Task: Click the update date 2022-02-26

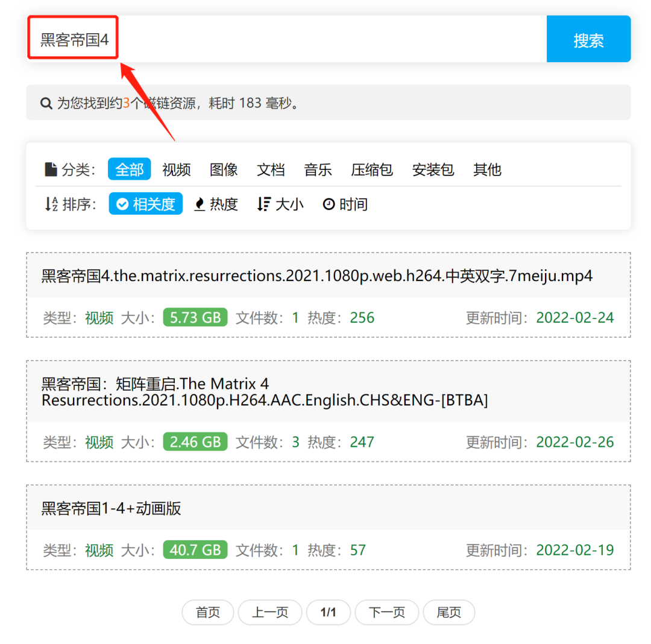Action: pos(574,442)
